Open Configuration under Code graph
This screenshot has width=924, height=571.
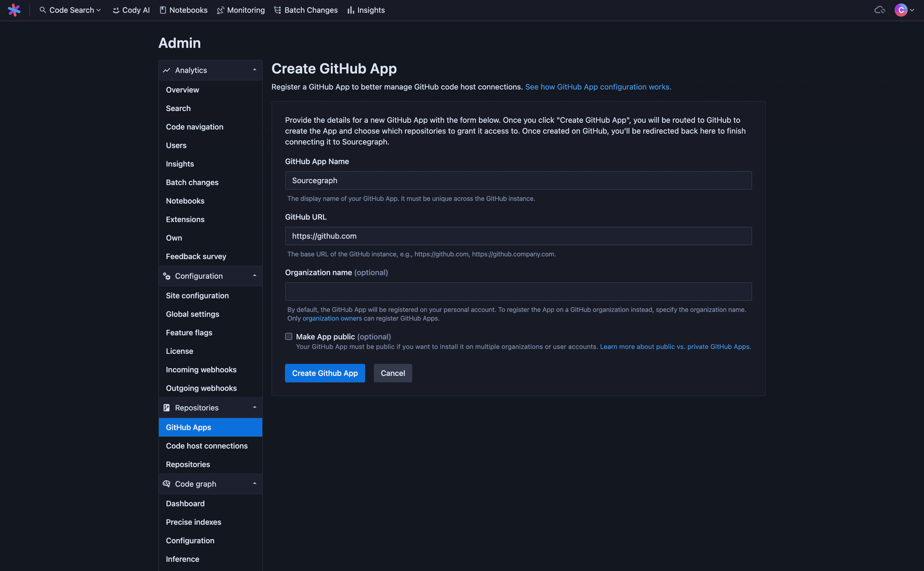210,541
